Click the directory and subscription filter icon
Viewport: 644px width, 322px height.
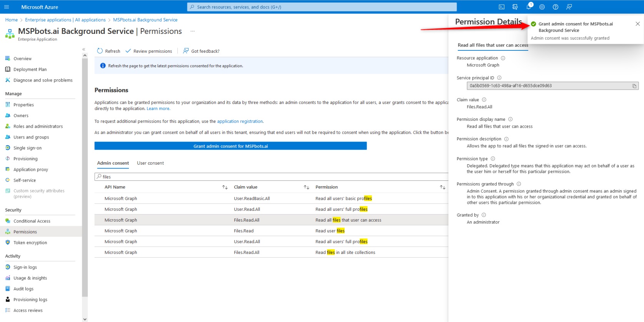pyautogui.click(x=515, y=7)
